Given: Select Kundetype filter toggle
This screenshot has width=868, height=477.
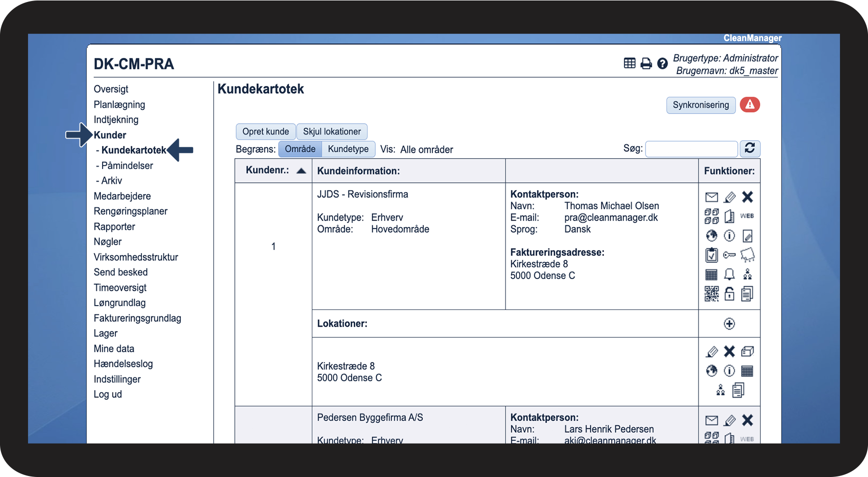Looking at the screenshot, I should (348, 149).
